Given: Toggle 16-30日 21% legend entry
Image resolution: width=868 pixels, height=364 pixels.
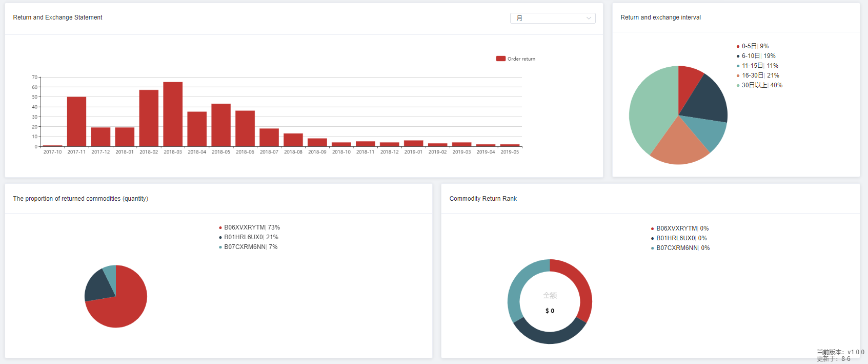Looking at the screenshot, I should point(758,75).
